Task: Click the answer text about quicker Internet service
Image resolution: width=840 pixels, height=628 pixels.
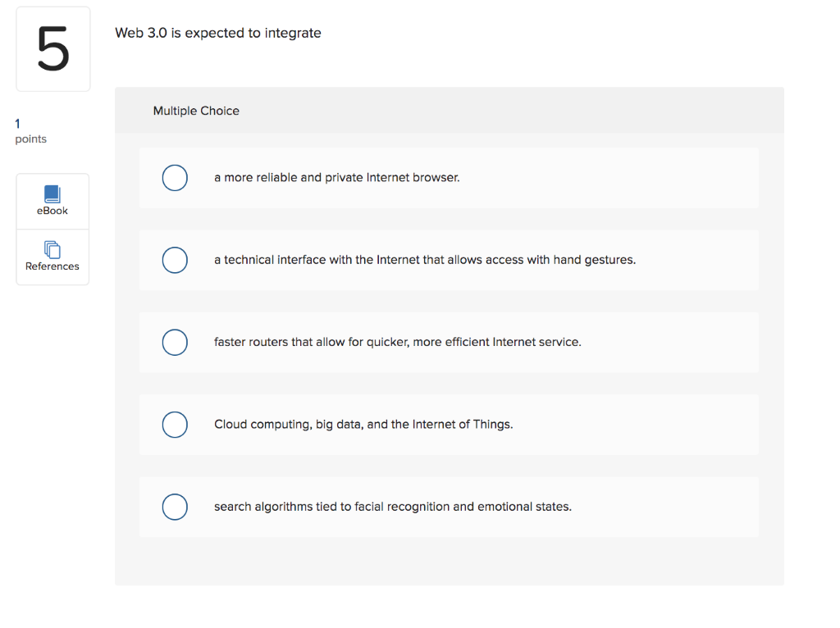Action: coord(396,342)
